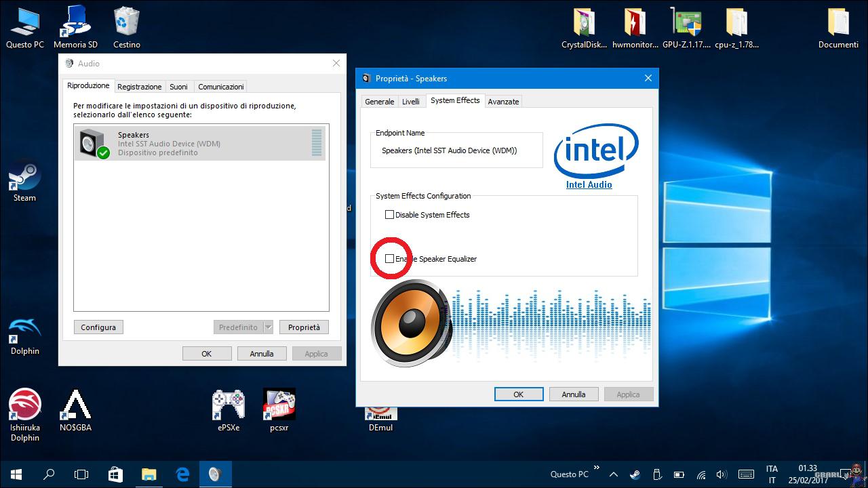Viewport: 868px width, 488px height.
Task: Click the Speakers (Intel SST Audio Device (WDM)) endpoint name
Action: pos(450,150)
